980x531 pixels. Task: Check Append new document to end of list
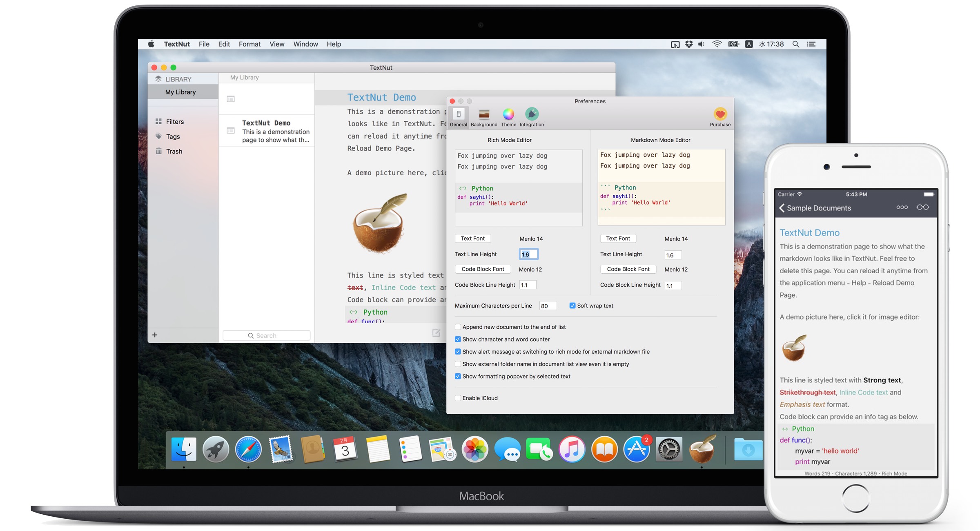458,327
